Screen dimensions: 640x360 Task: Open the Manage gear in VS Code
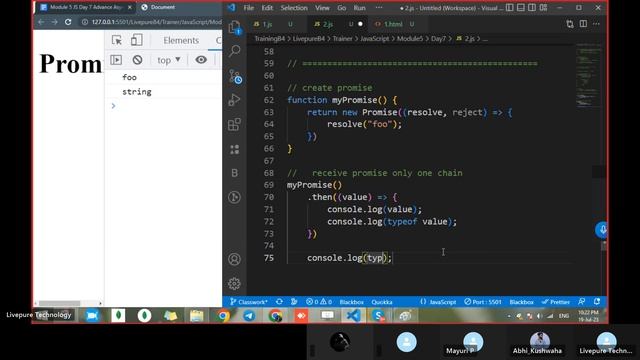pos(234,283)
